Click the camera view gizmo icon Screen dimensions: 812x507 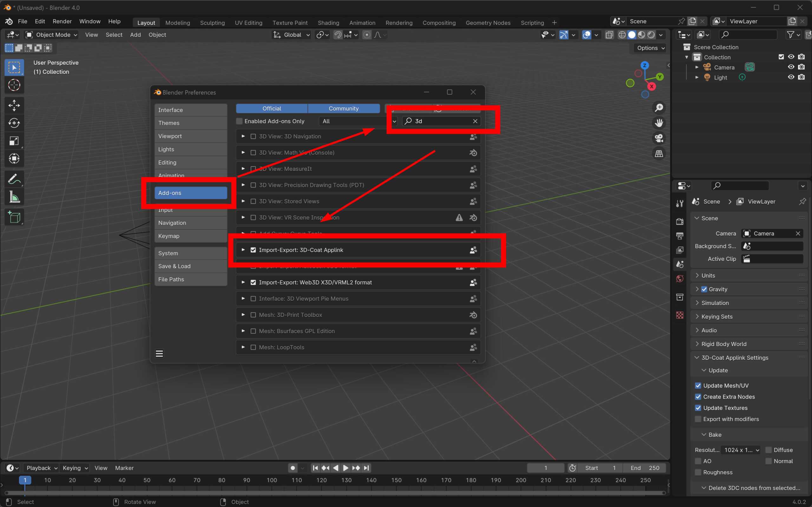coord(659,138)
